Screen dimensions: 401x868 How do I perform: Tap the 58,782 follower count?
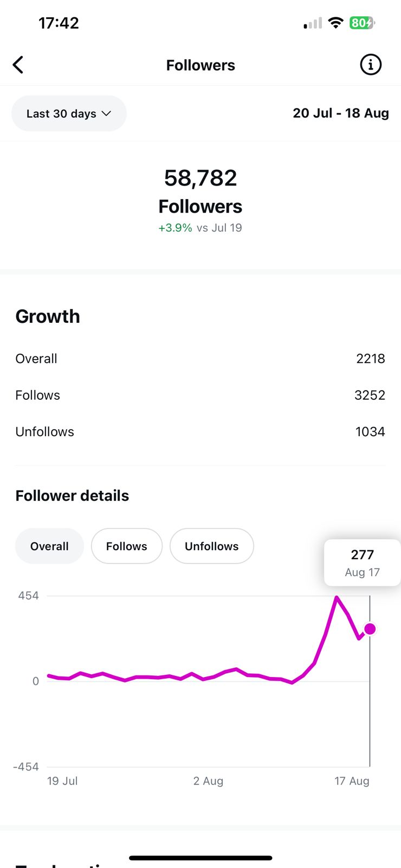(200, 178)
